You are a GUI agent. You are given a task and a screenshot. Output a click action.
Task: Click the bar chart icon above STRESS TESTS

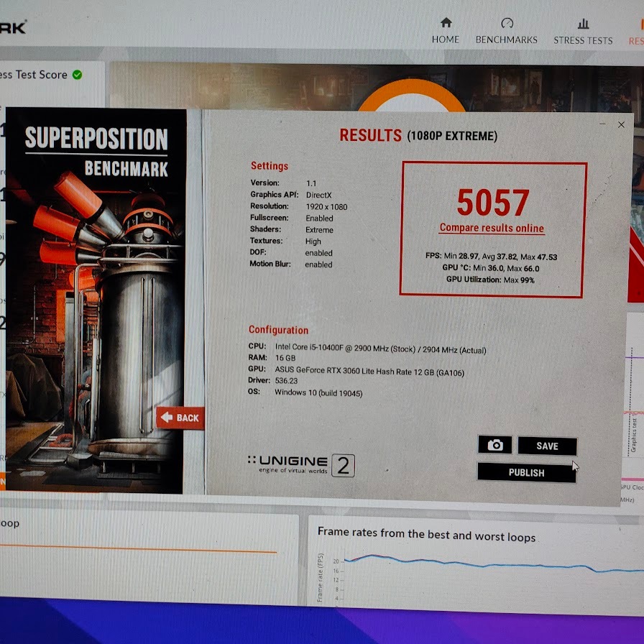coord(583,24)
